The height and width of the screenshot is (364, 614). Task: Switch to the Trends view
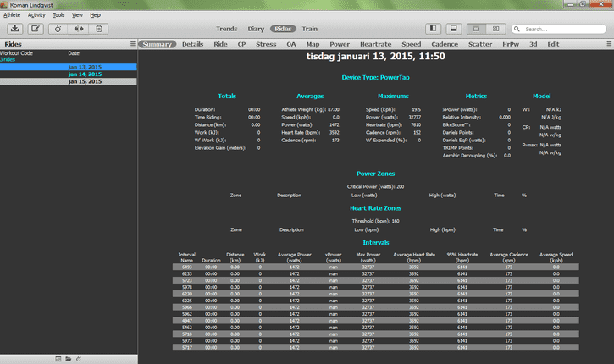227,29
